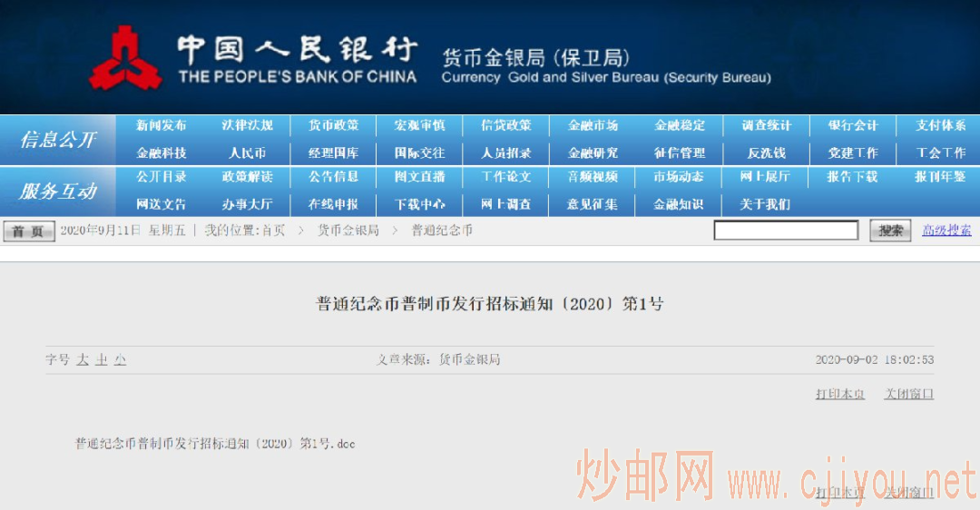Set font size to 小
The height and width of the screenshot is (510, 980).
pyautogui.click(x=121, y=360)
